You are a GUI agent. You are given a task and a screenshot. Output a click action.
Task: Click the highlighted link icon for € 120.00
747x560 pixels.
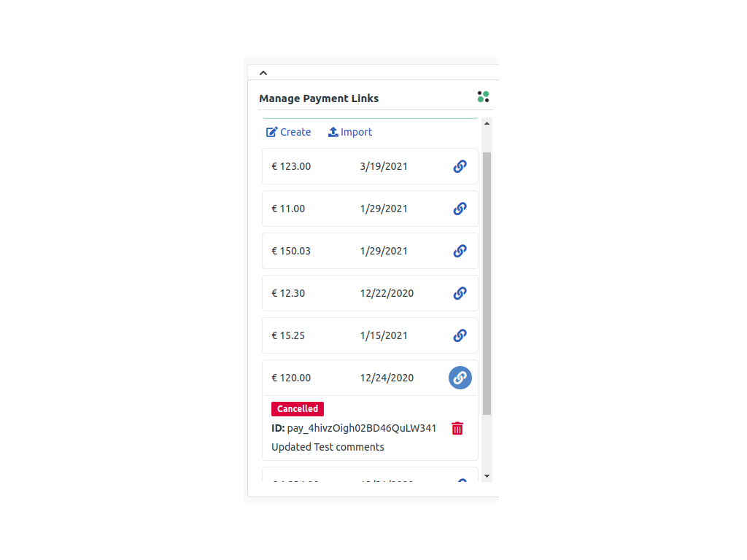click(x=460, y=378)
